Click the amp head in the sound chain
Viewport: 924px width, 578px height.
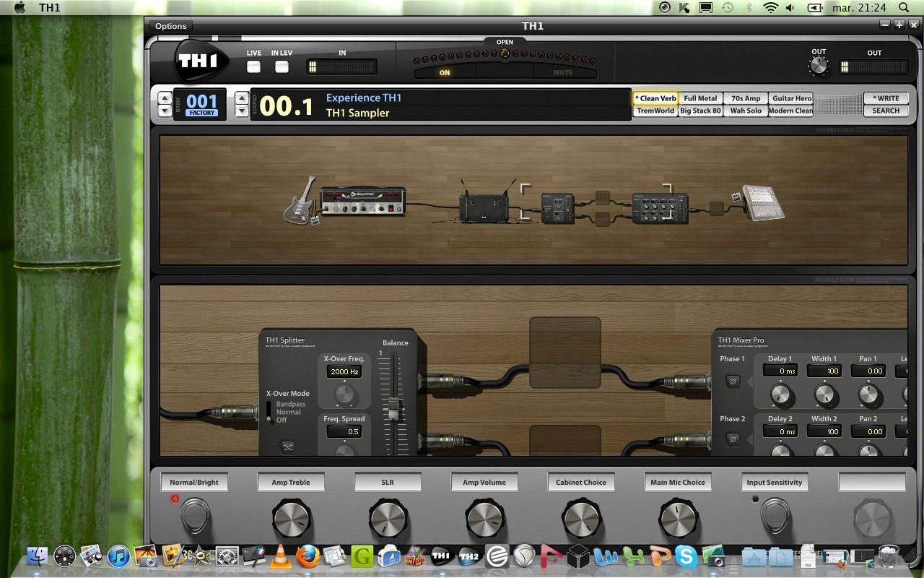(362, 202)
